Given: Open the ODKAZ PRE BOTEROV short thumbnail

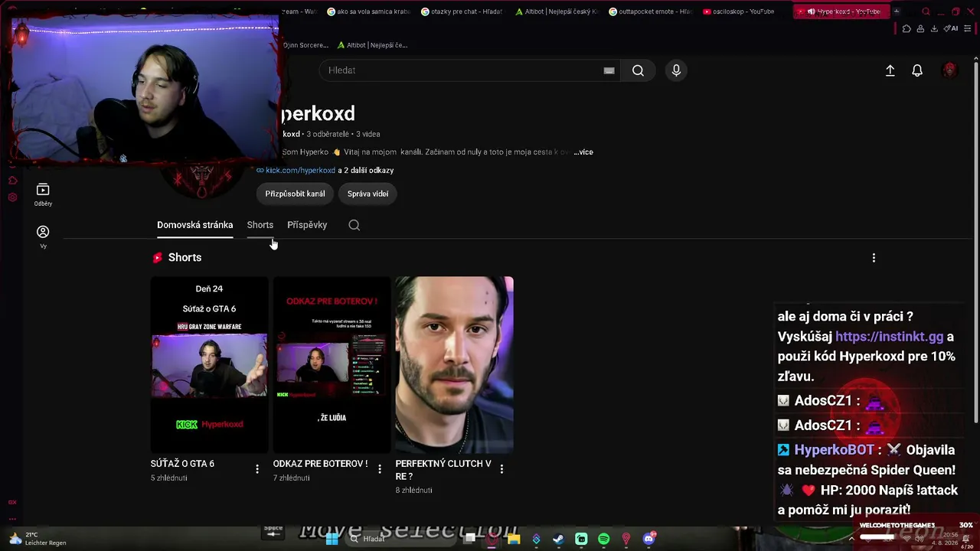Looking at the screenshot, I should 332,365.
